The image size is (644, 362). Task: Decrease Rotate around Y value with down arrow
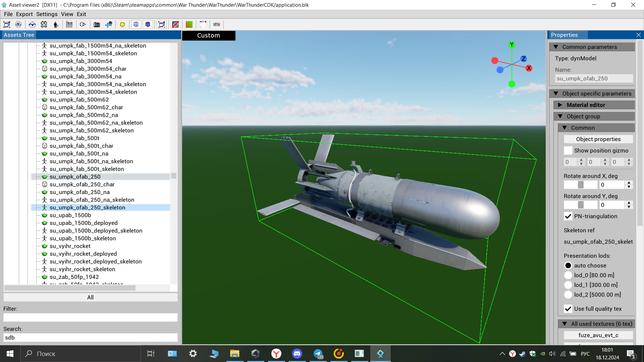(629, 207)
